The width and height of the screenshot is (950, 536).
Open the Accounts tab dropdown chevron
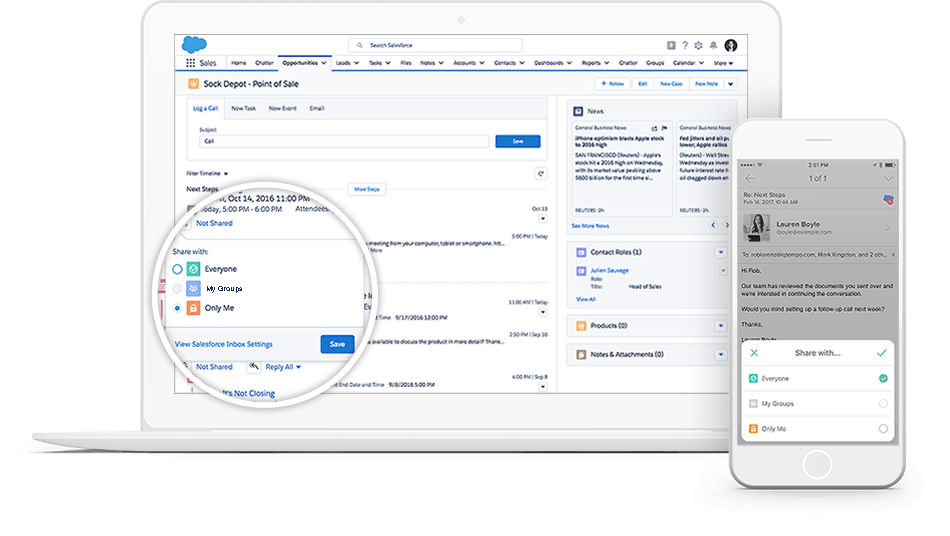[482, 63]
